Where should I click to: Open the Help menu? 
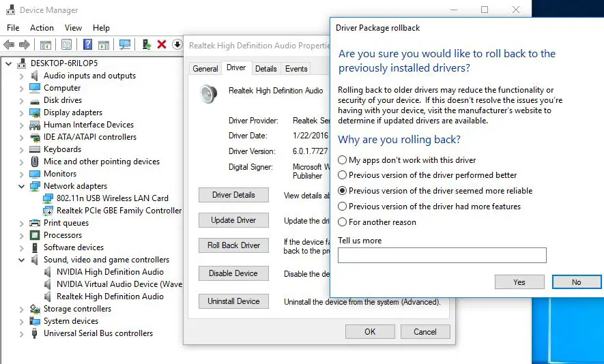101,28
